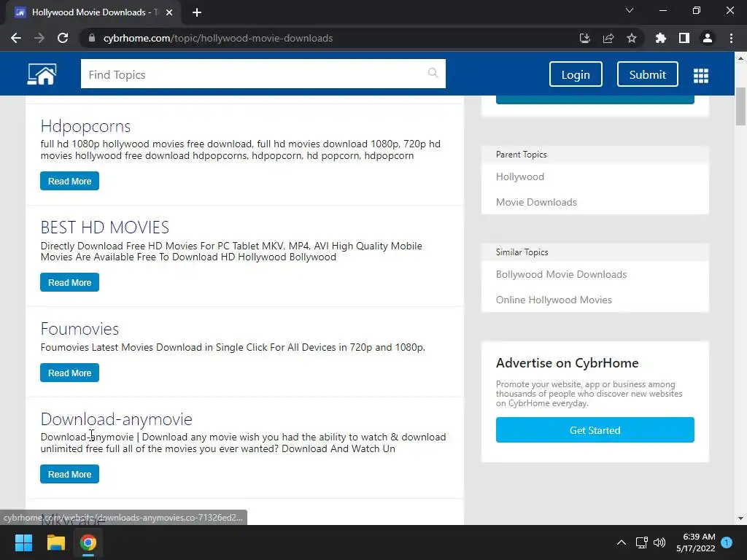Screen dimensions: 747x560
Task: Click the page vertical scrollbar thumb
Action: point(740,106)
